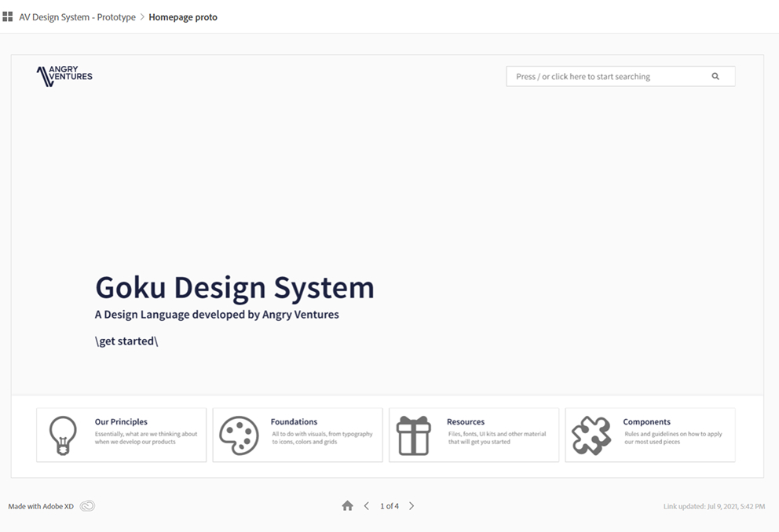Click 'A Design Language developed by Angry Ventures'

pyautogui.click(x=217, y=315)
